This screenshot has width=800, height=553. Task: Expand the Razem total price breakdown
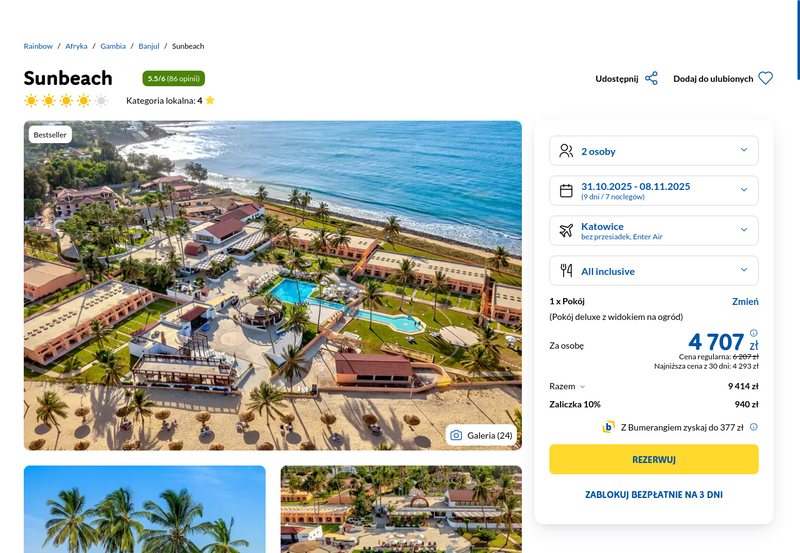tap(567, 386)
